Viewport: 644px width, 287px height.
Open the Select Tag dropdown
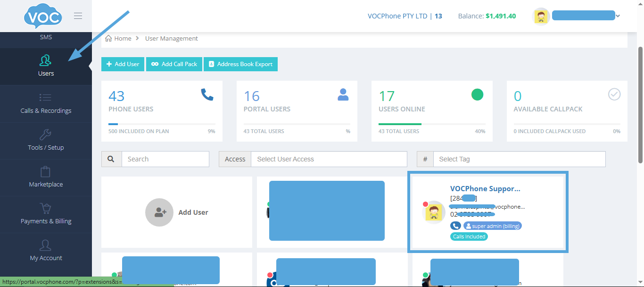coord(519,159)
